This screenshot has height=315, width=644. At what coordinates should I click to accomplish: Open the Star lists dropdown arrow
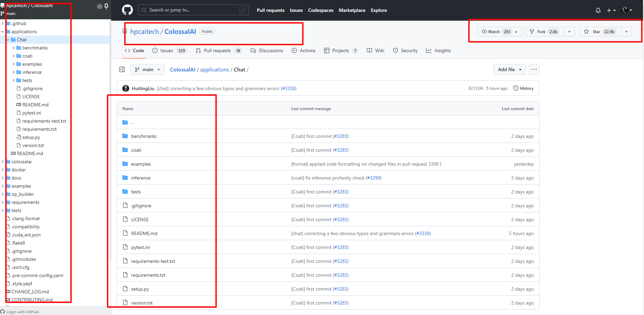(626, 32)
